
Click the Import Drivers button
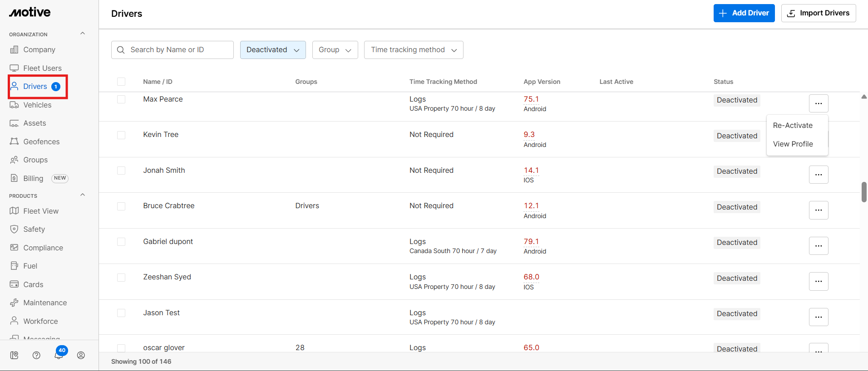tap(818, 13)
